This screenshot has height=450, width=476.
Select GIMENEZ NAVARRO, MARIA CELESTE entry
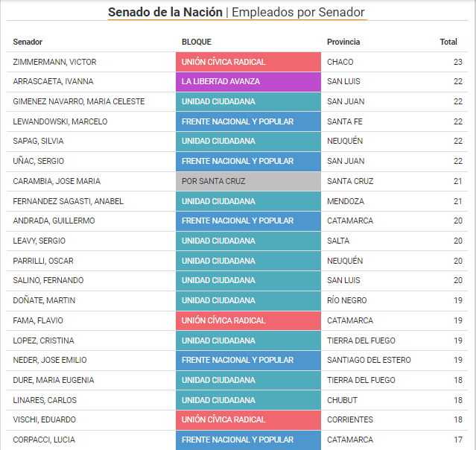[79, 101]
